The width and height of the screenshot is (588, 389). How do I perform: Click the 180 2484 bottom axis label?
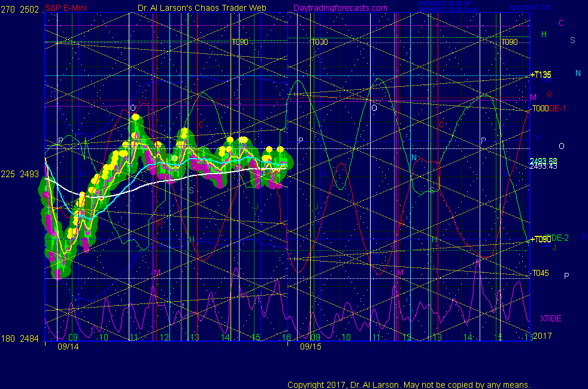click(x=20, y=339)
